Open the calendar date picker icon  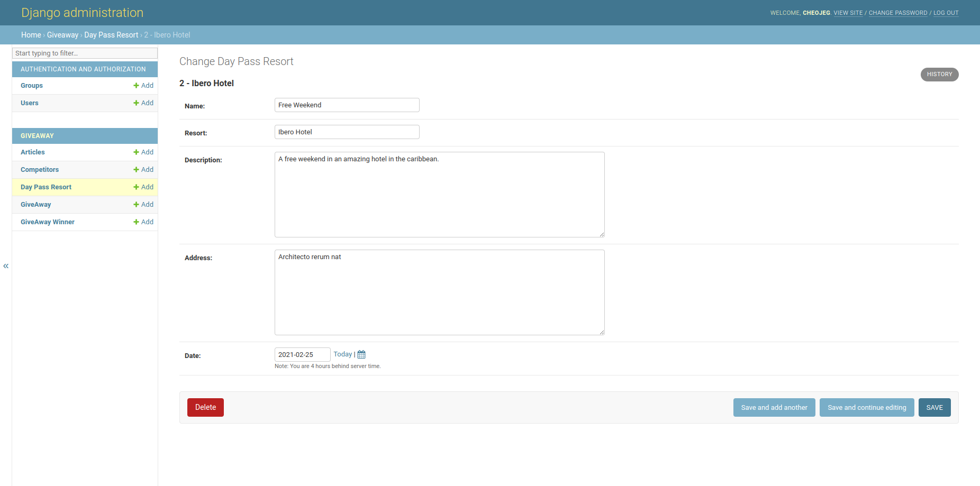[361, 354]
